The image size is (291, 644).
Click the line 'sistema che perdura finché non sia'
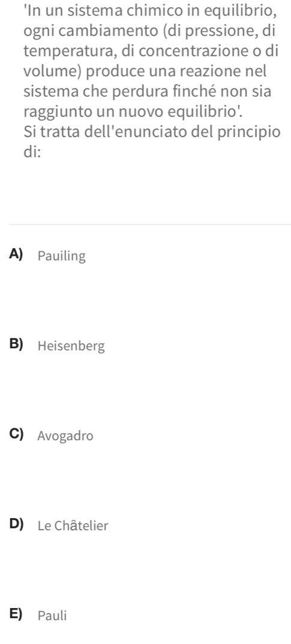coord(148,91)
